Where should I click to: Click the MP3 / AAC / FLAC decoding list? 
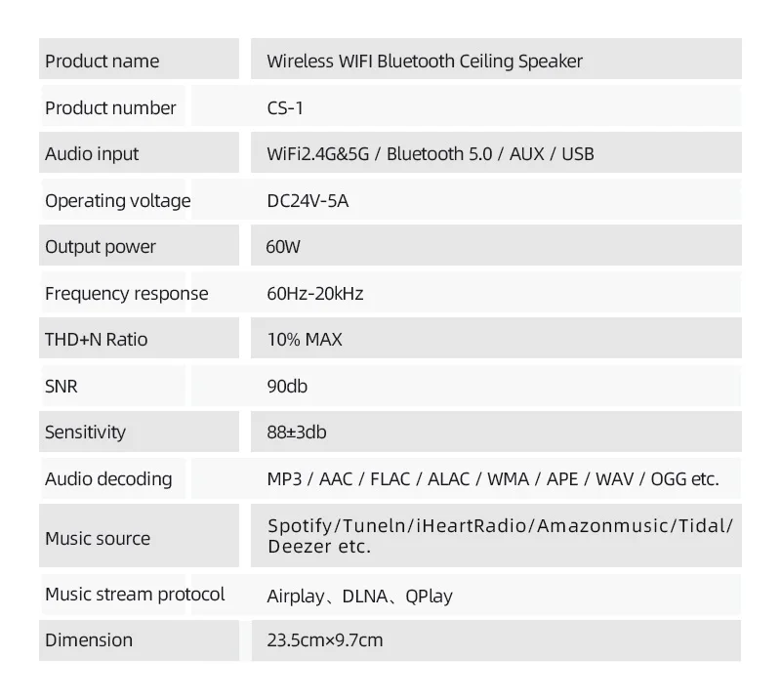492,478
